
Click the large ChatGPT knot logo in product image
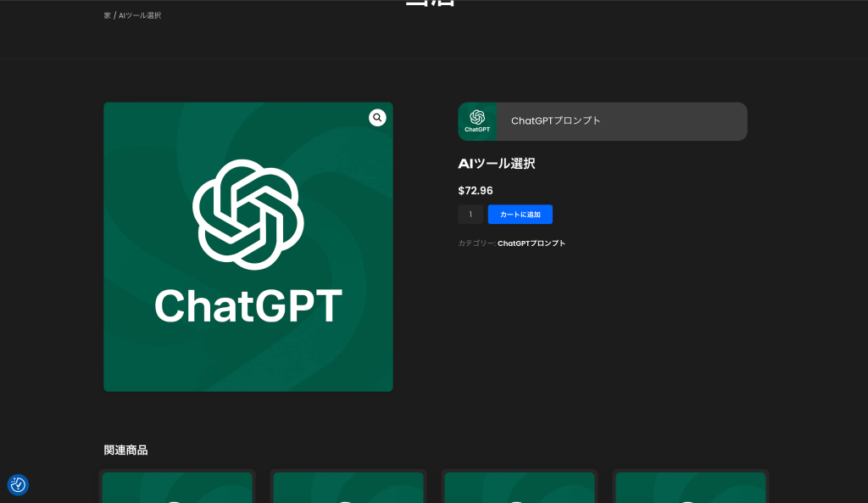tap(248, 215)
